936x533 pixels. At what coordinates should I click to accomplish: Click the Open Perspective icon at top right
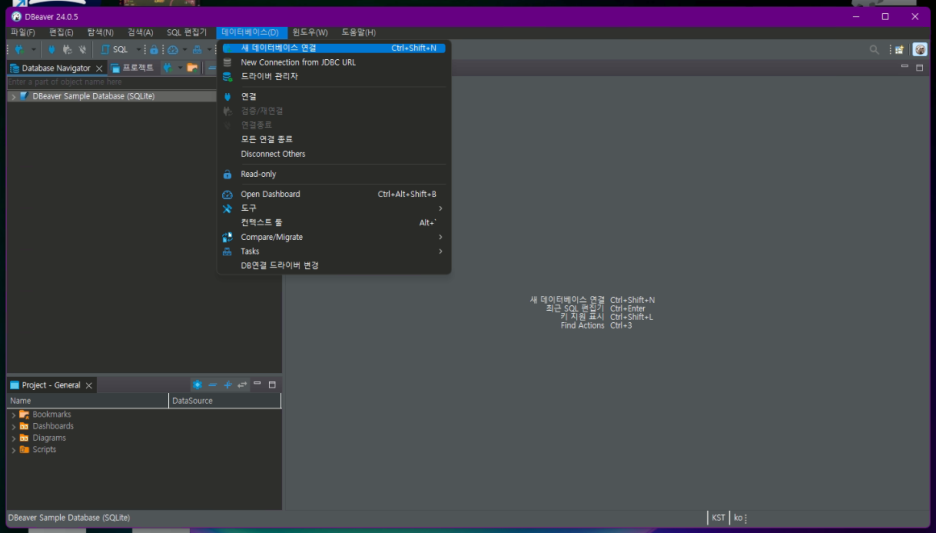[x=899, y=50]
